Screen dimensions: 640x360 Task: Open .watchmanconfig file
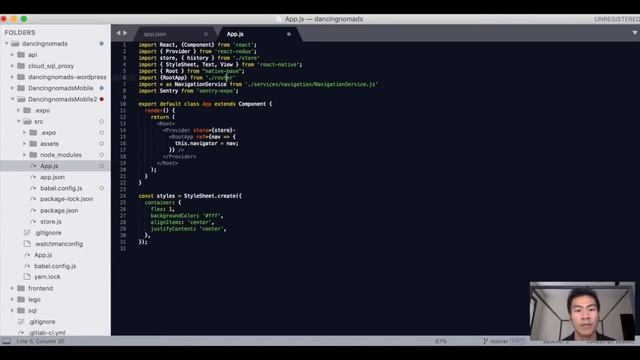[x=58, y=244]
